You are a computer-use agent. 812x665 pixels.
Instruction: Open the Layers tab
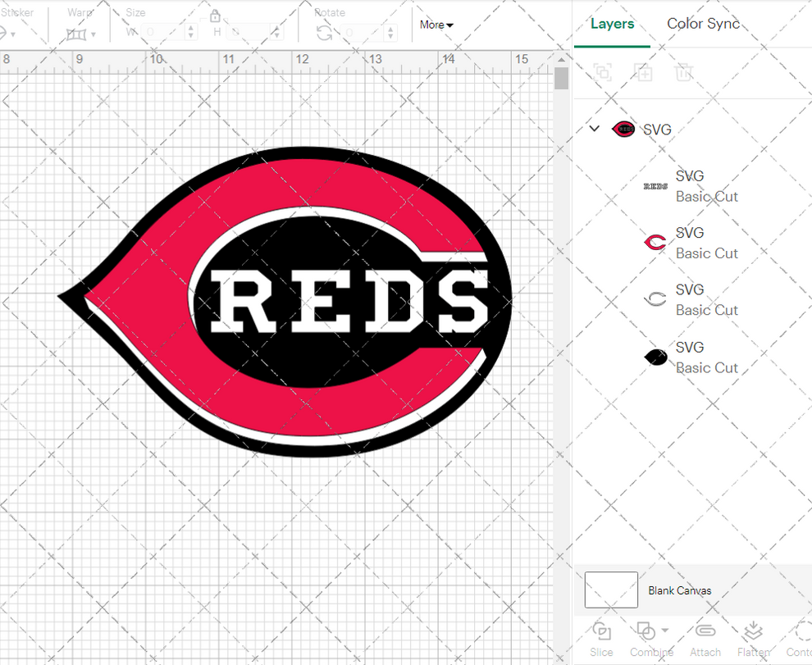pos(613,24)
